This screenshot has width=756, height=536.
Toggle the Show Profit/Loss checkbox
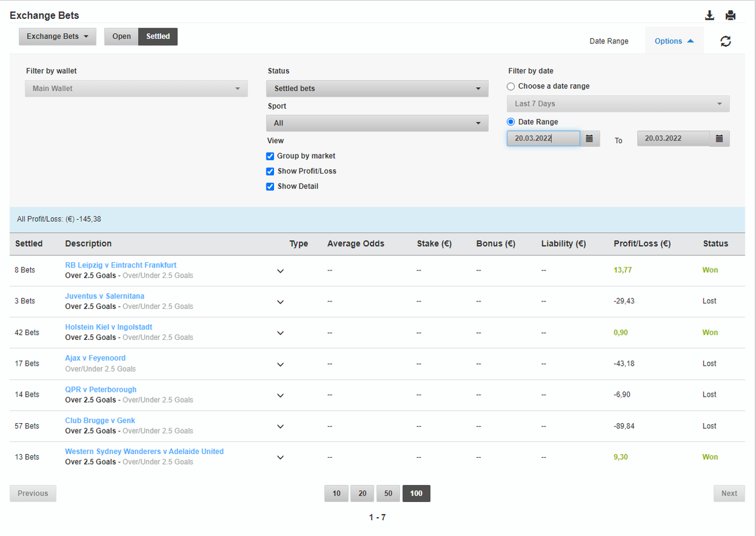270,172
